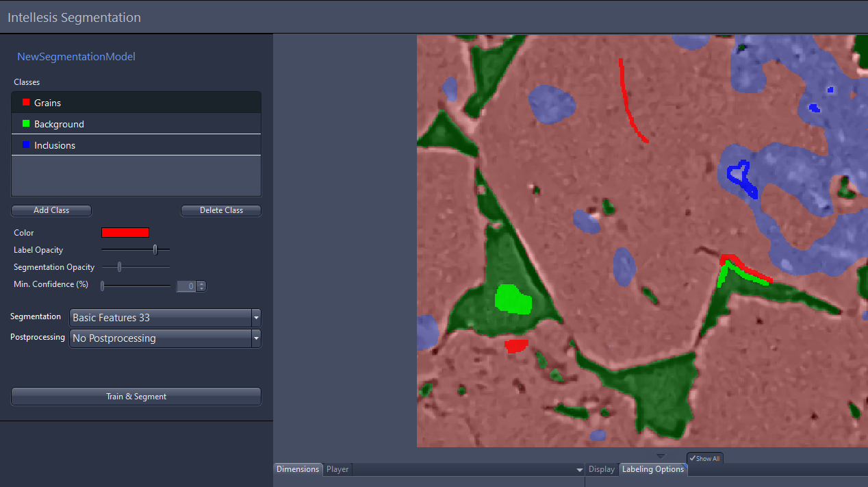
Task: Open the Postprocessing dropdown showing No Postprocessing
Action: 255,338
